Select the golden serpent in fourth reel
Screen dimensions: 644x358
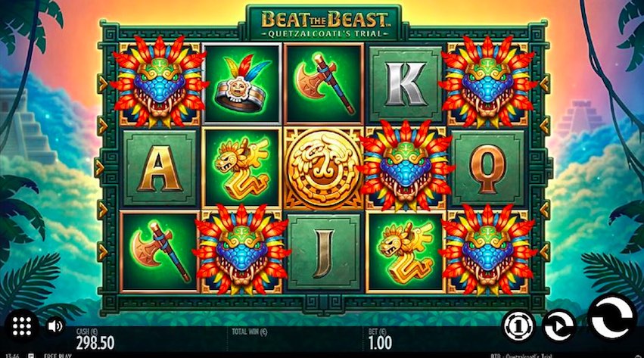click(x=406, y=252)
